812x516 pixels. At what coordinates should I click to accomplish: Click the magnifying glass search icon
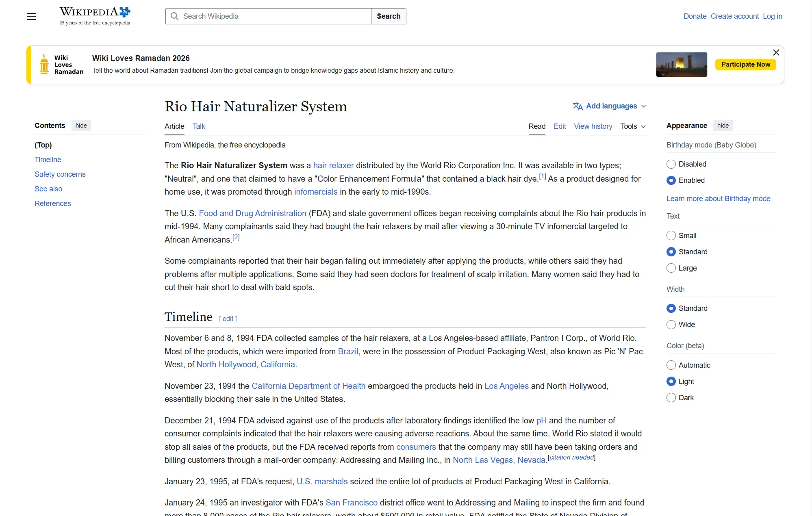(175, 16)
